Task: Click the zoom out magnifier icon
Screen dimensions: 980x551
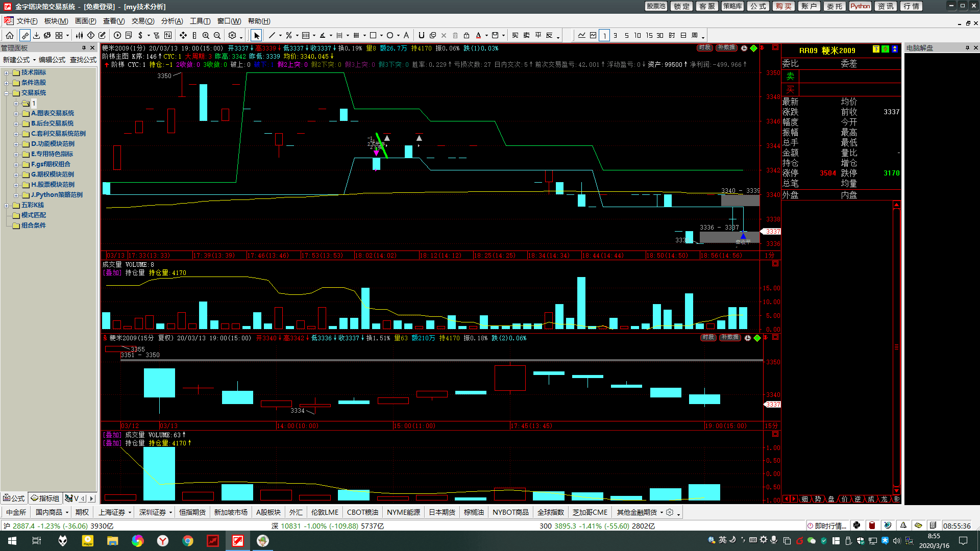Action: tap(217, 35)
